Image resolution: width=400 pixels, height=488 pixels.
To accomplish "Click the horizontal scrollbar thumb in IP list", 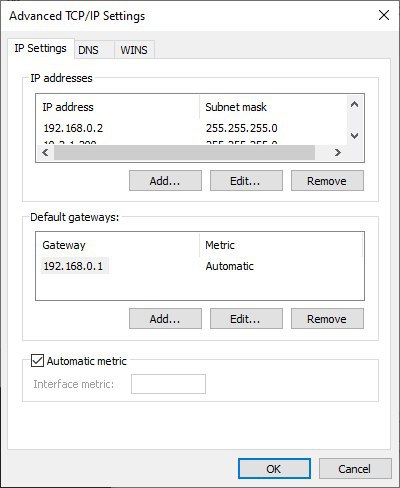I will tap(184, 153).
